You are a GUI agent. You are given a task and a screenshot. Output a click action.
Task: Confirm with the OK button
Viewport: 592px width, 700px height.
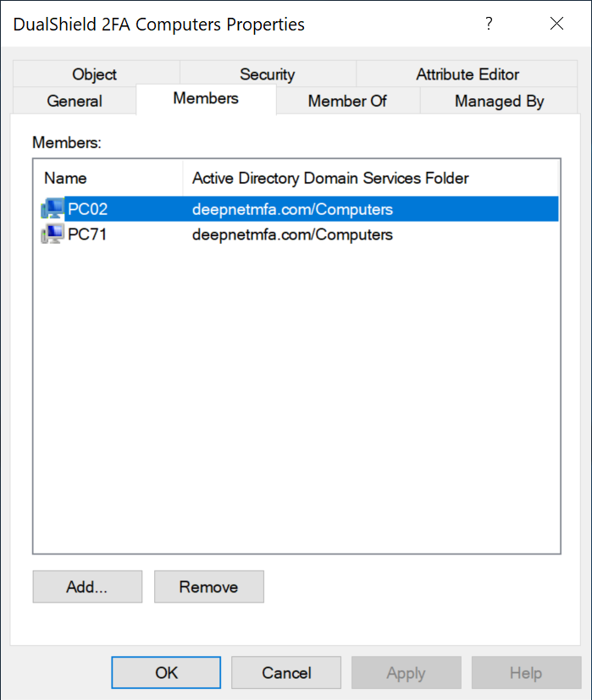tap(167, 673)
